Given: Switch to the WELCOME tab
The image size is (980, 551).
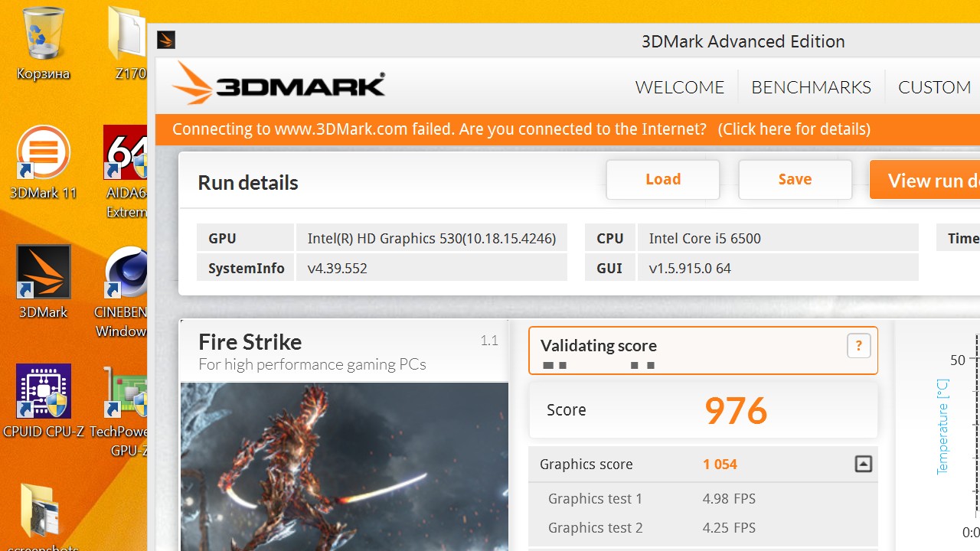Looking at the screenshot, I should pos(680,87).
